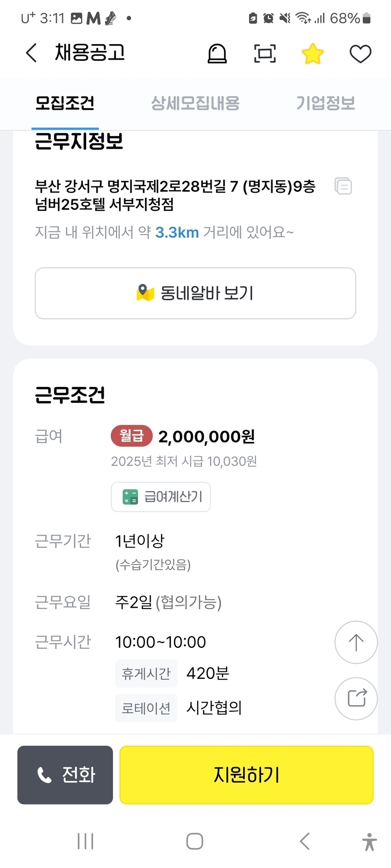Screen dimensions: 391x868
Task: Toggle the yellow star scrap icon
Action: pos(313,53)
